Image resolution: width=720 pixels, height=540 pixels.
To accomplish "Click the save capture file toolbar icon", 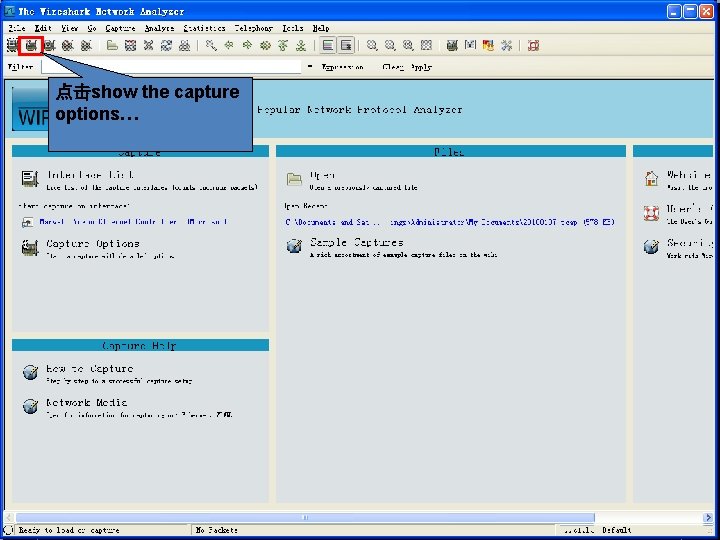I will pos(130,45).
